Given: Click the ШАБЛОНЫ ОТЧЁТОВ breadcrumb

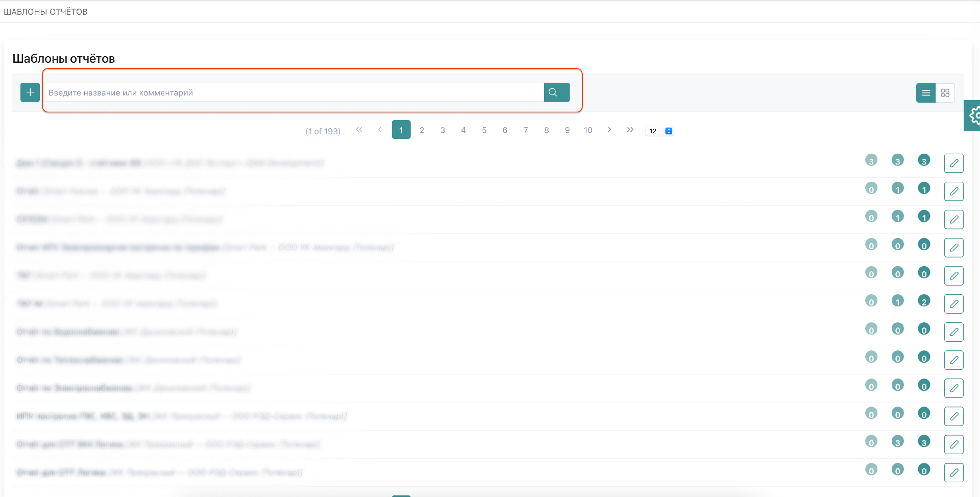Looking at the screenshot, I should coord(46,12).
